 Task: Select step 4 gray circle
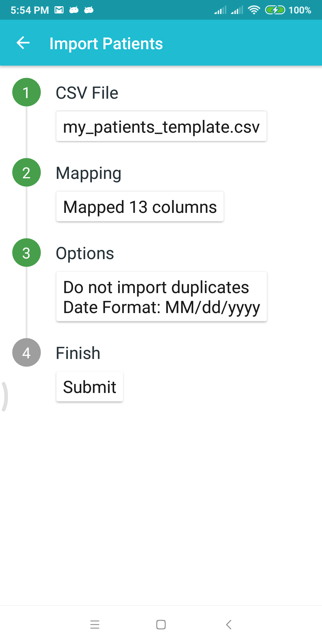[27, 352]
